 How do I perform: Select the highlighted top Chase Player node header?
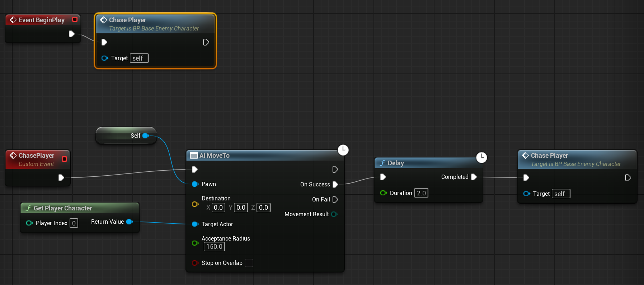pos(155,24)
